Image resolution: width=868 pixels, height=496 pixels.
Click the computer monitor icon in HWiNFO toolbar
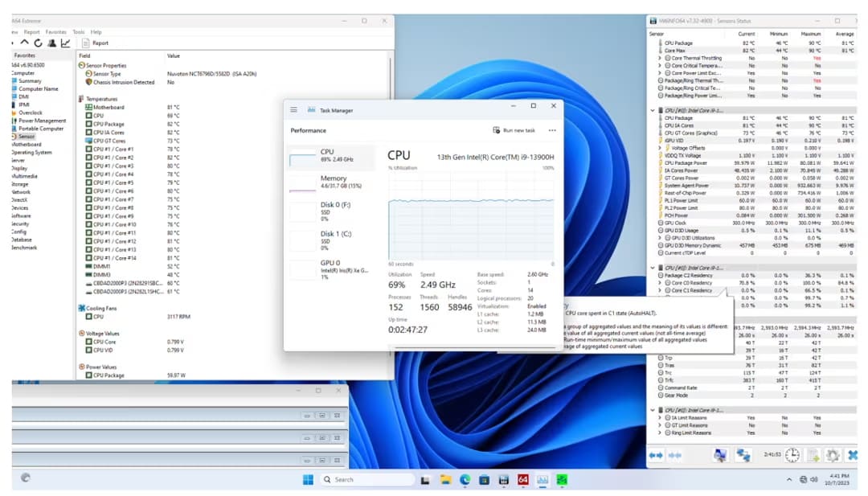[x=719, y=455]
